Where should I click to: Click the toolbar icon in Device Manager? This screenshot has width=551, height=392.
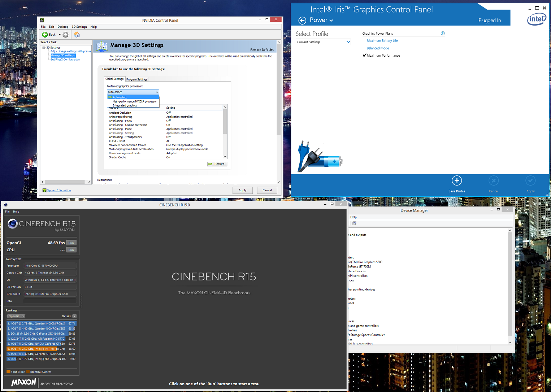pos(354,223)
